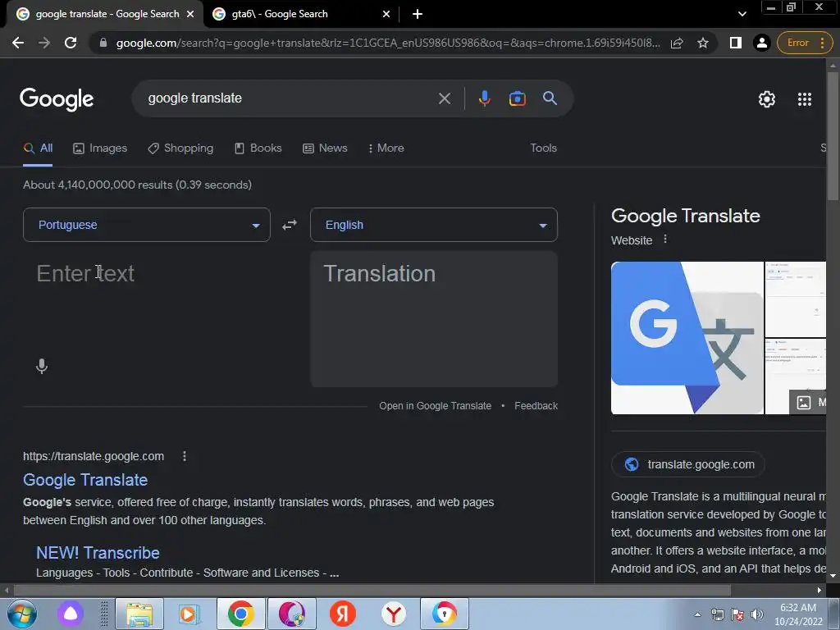Open Chrome from the taskbar
This screenshot has width=840, height=630.
click(240, 614)
